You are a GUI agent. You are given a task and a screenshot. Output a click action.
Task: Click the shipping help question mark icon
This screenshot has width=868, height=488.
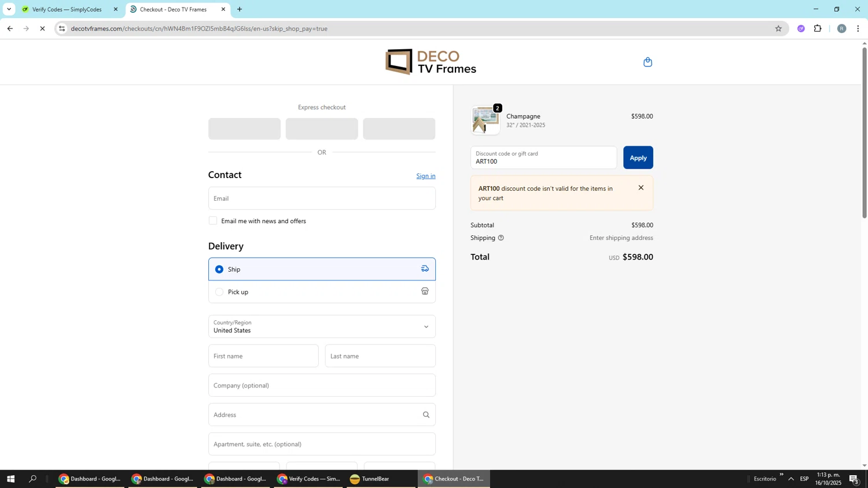click(501, 238)
